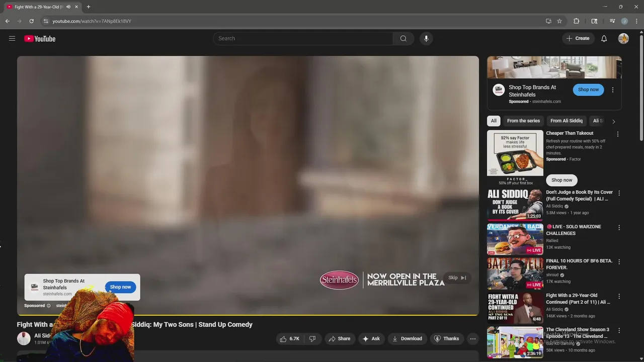
Task: Click the Create button
Action: pos(578,38)
